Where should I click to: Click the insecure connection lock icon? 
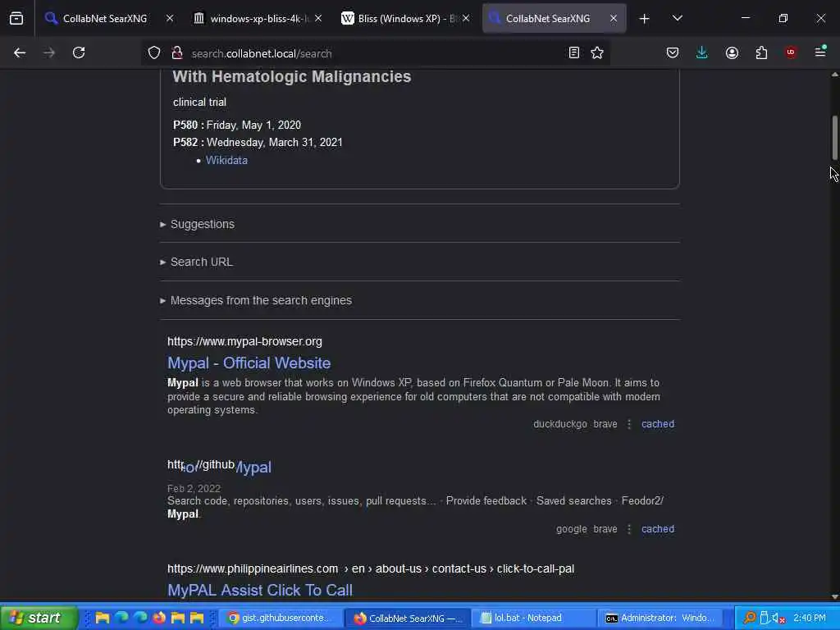point(177,53)
